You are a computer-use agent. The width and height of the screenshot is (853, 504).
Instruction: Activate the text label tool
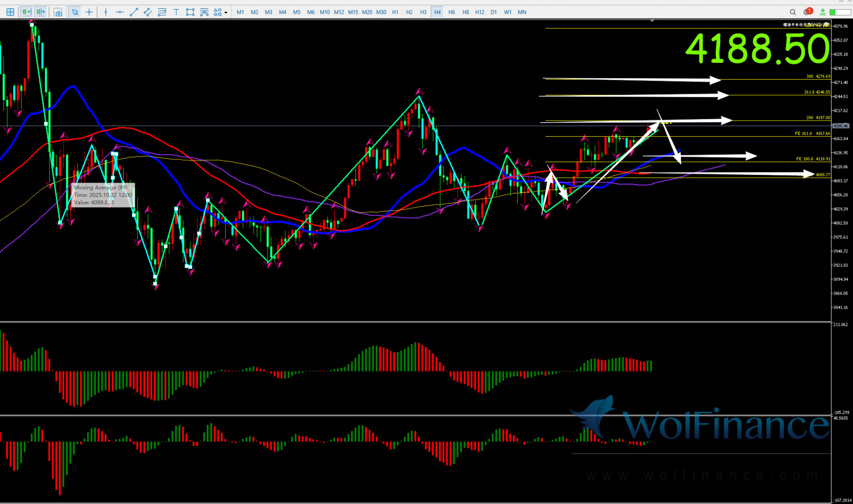[176, 12]
